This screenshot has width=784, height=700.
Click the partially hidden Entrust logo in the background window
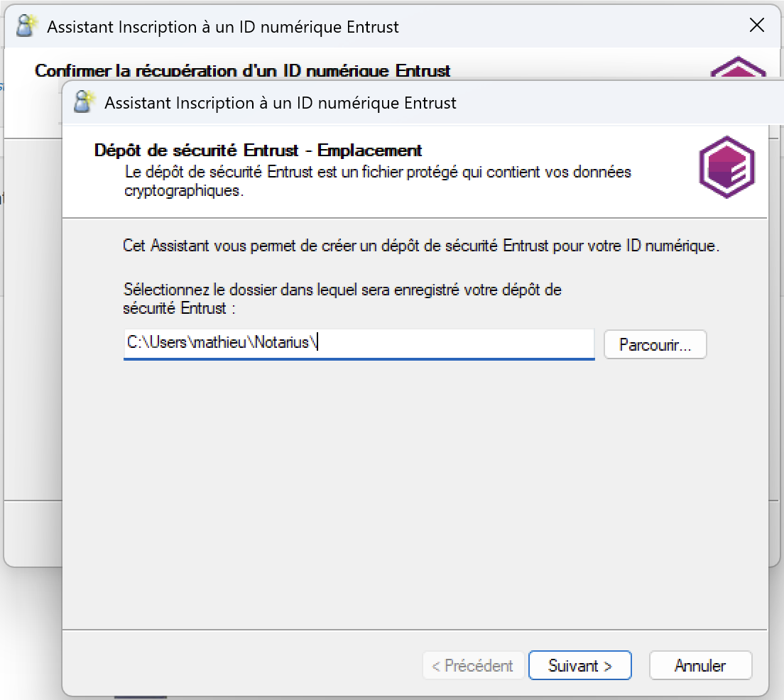coord(739,69)
